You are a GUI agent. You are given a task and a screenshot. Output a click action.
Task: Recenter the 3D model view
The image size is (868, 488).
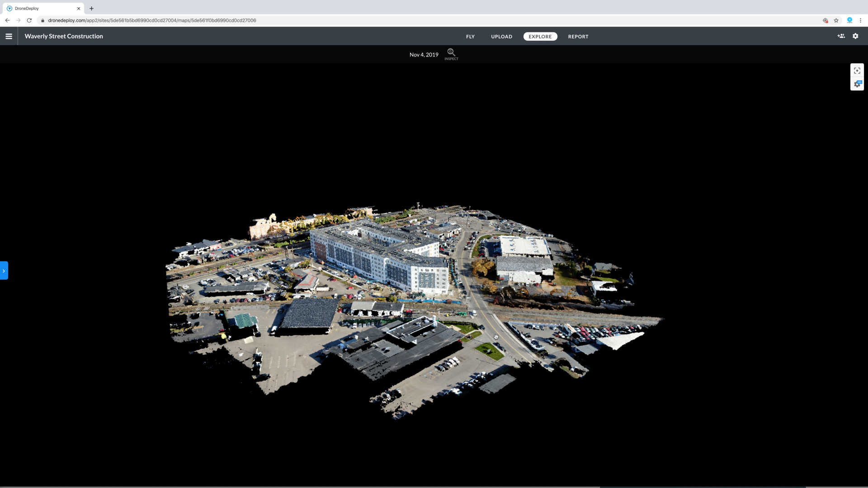coord(857,70)
